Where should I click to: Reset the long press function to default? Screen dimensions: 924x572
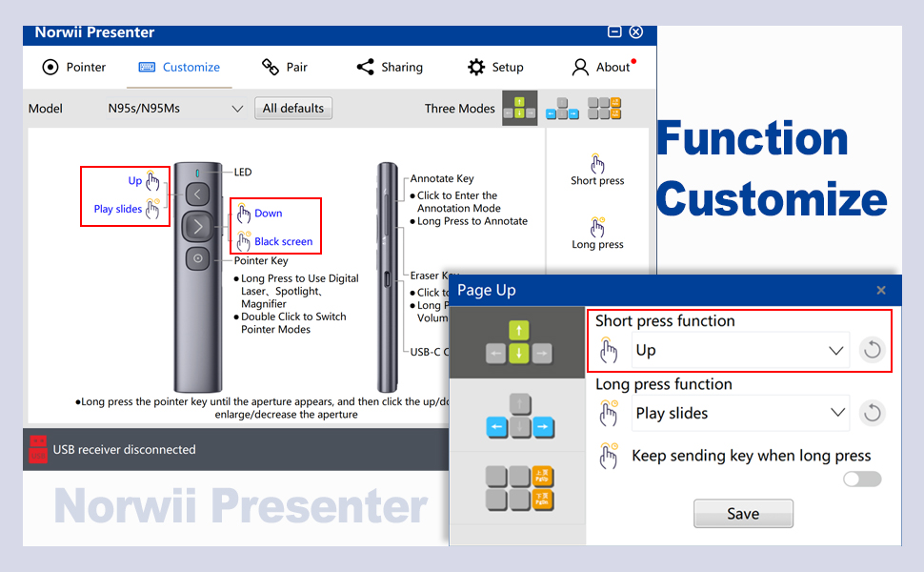(872, 413)
